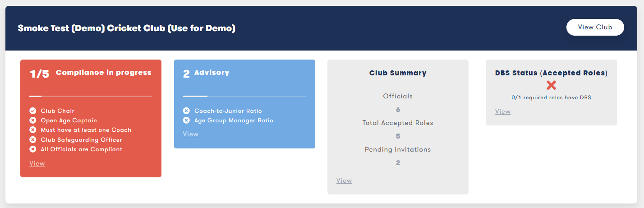Open View link in Compliance card

[x=37, y=163]
